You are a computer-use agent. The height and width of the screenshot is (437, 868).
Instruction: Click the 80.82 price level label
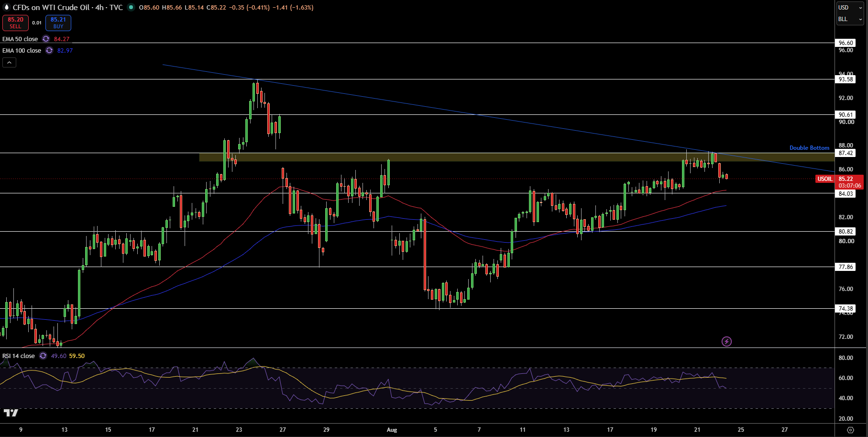846,232
